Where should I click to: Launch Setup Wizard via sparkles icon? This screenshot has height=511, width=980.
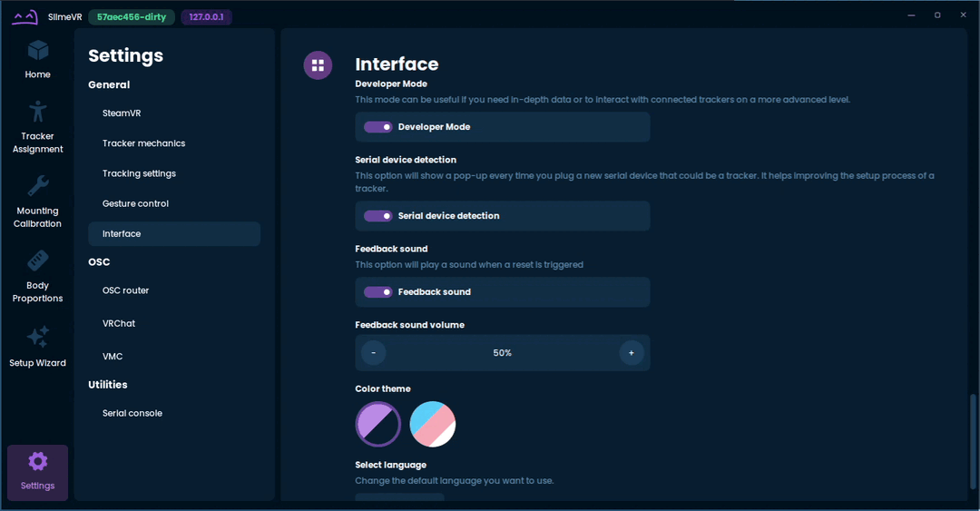(37, 337)
